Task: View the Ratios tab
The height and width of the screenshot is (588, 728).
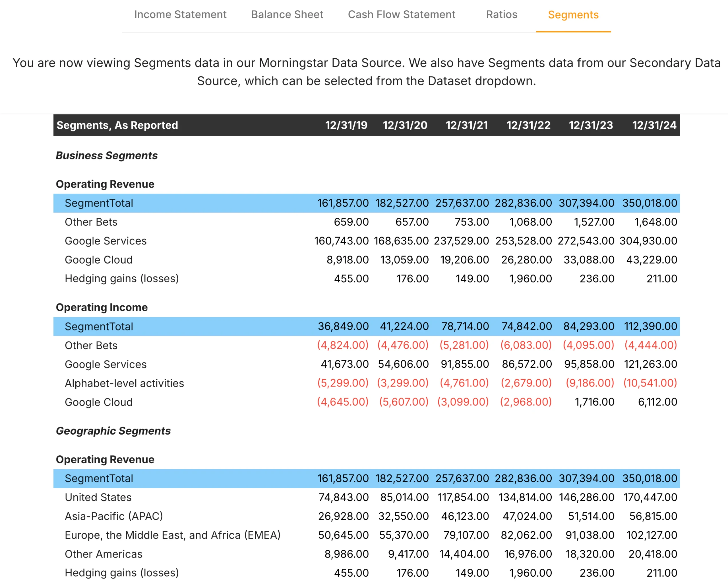Action: (501, 14)
